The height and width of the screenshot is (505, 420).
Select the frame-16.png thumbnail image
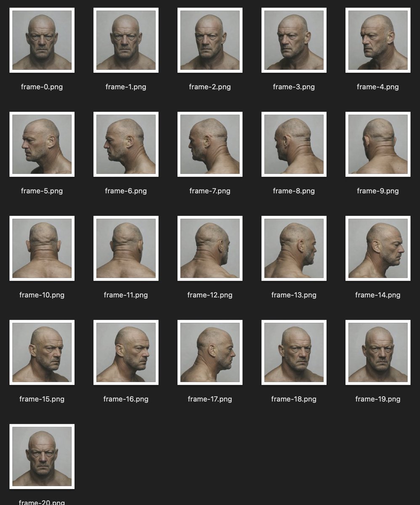tap(126, 352)
